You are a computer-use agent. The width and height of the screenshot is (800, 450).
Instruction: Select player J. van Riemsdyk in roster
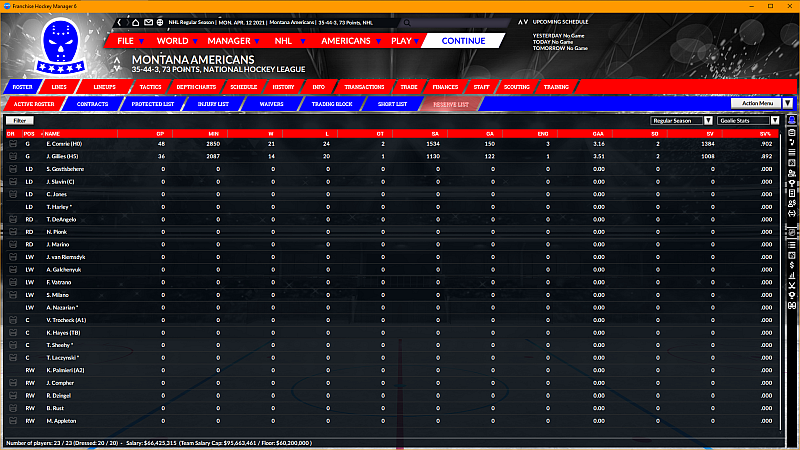(x=70, y=257)
